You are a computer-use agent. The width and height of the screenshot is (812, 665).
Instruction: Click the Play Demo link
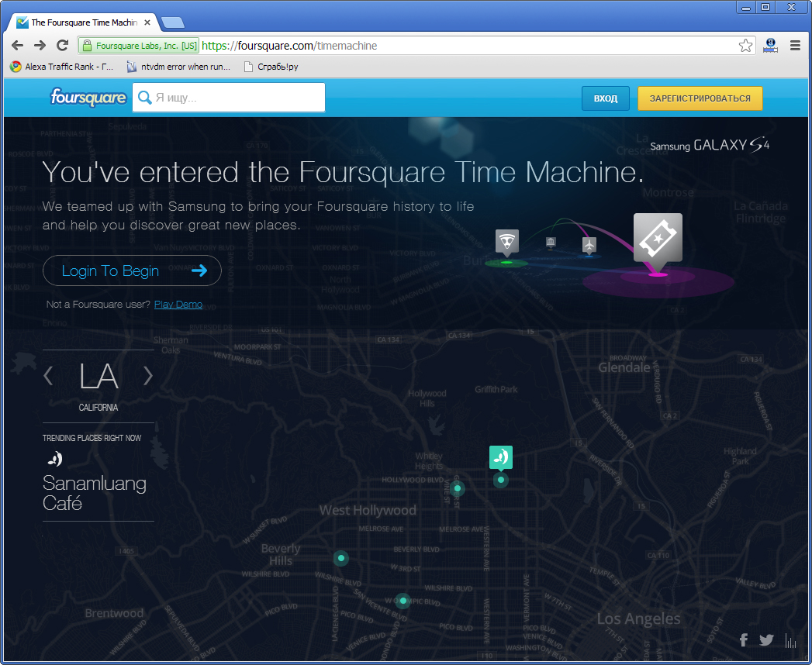click(x=178, y=305)
